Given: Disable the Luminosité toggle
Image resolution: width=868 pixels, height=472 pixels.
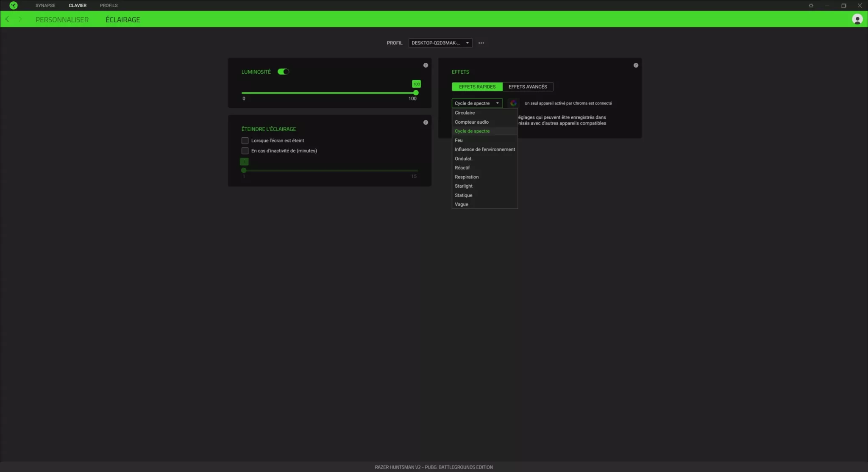Looking at the screenshot, I should tap(282, 71).
